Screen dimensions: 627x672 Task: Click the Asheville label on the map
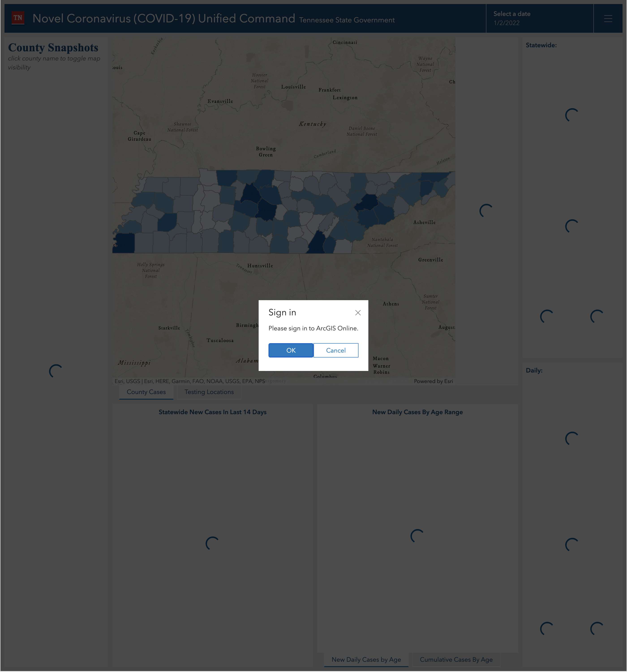424,222
